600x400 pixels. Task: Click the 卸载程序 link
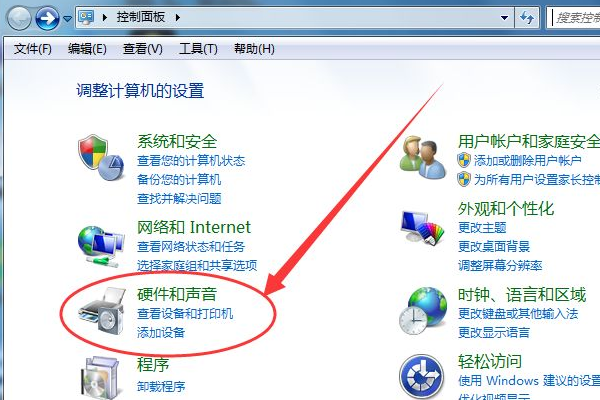tap(161, 386)
